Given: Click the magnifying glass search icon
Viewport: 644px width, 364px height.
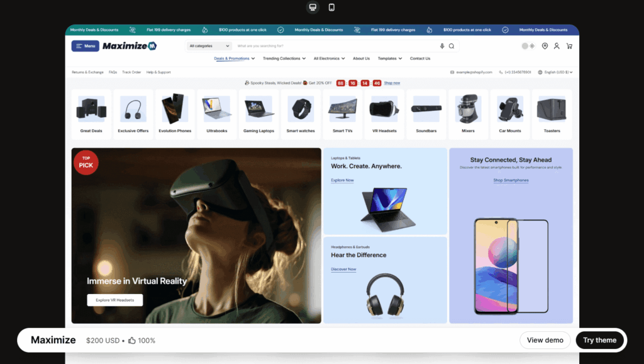Looking at the screenshot, I should [x=451, y=46].
